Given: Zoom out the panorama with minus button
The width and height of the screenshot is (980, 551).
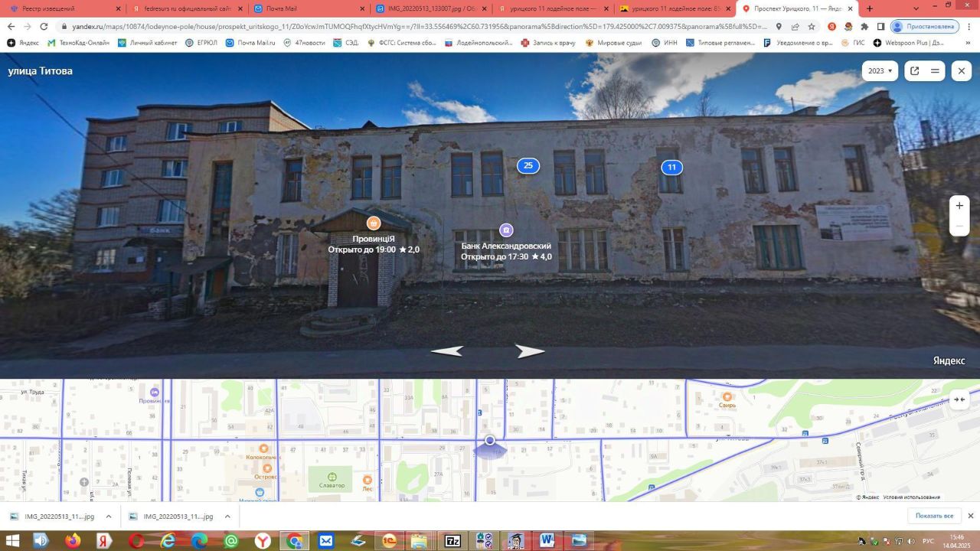Looking at the screenshot, I should point(959,226).
